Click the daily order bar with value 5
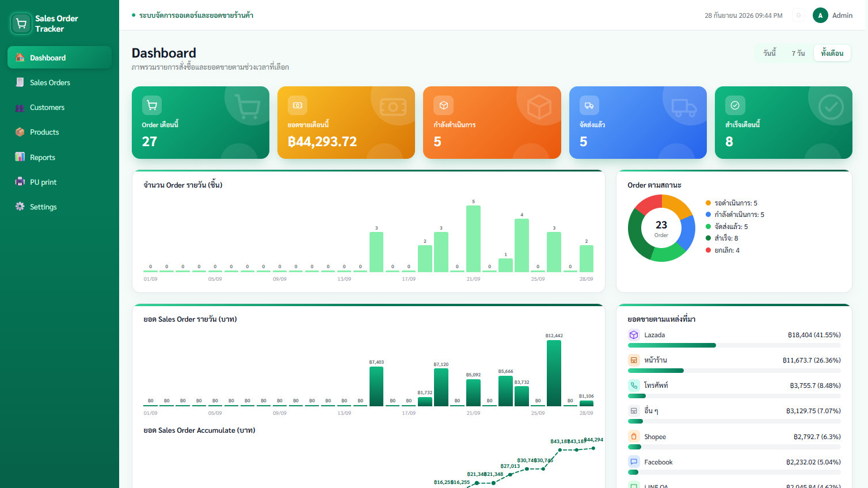Screen dimensions: 868x488 pos(473,239)
